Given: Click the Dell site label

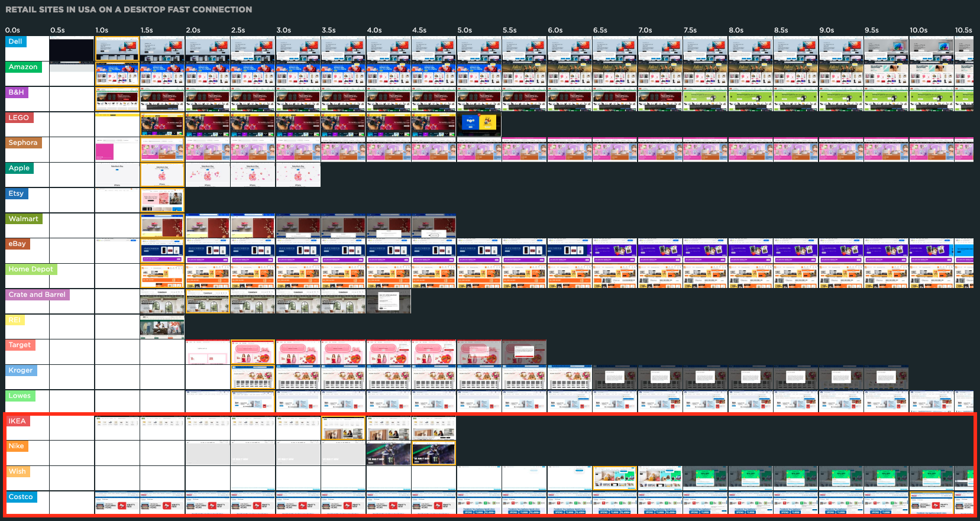Looking at the screenshot, I should click(15, 42).
